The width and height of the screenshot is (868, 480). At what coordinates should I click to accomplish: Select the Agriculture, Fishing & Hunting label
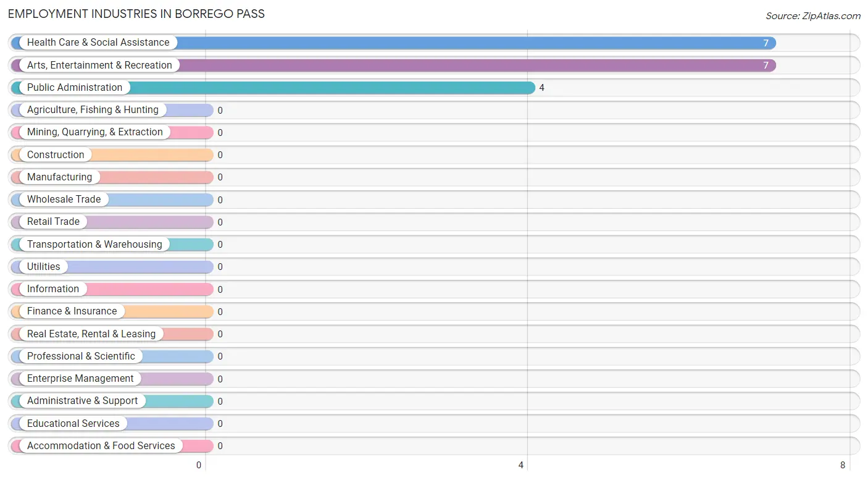tap(93, 110)
